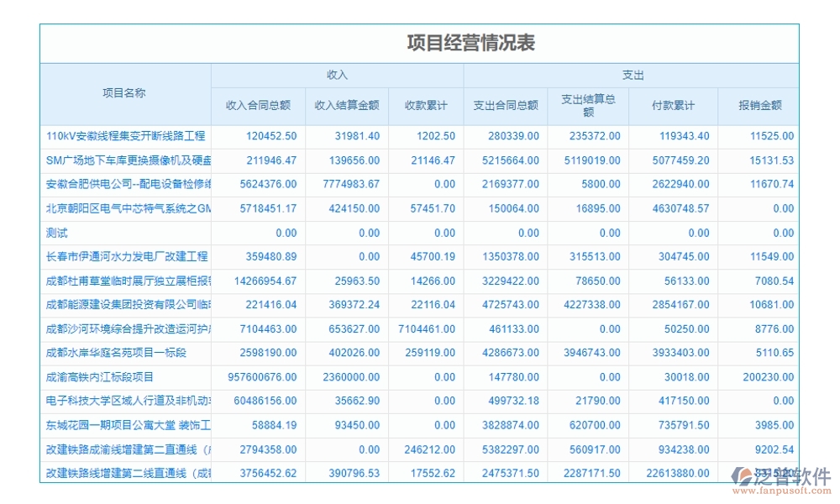
Task: Select 电子科技大学区域人行道及非机动 project row
Action: point(124,402)
